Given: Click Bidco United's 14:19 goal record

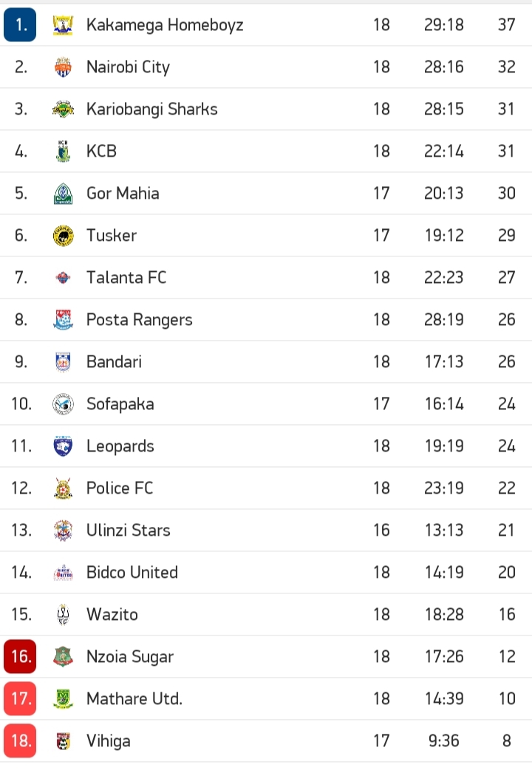Looking at the screenshot, I should (x=444, y=573).
